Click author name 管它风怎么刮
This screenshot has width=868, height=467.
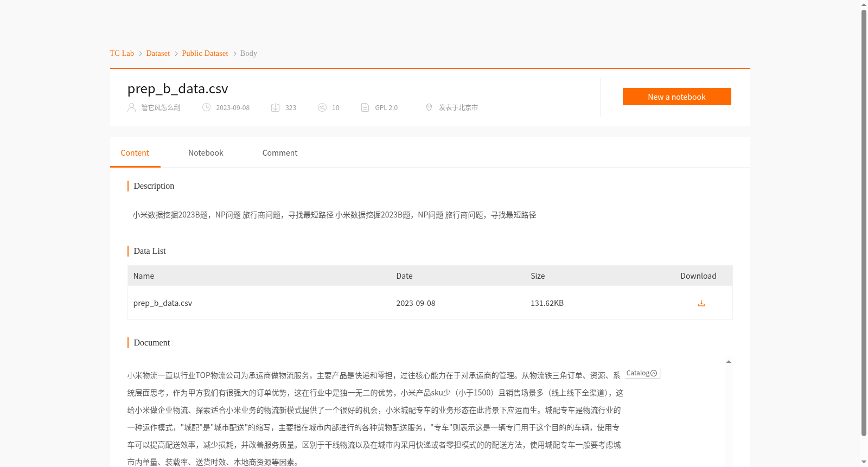pyautogui.click(x=161, y=107)
